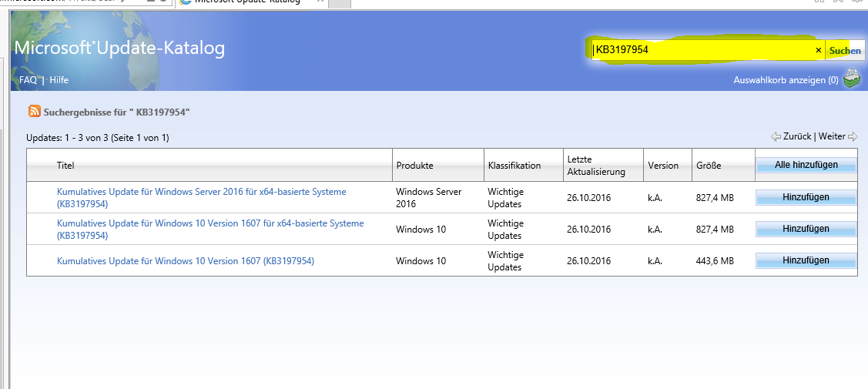Select 26.10.2016 date in Windows Server 2016 row
868x389 pixels.
(588, 197)
